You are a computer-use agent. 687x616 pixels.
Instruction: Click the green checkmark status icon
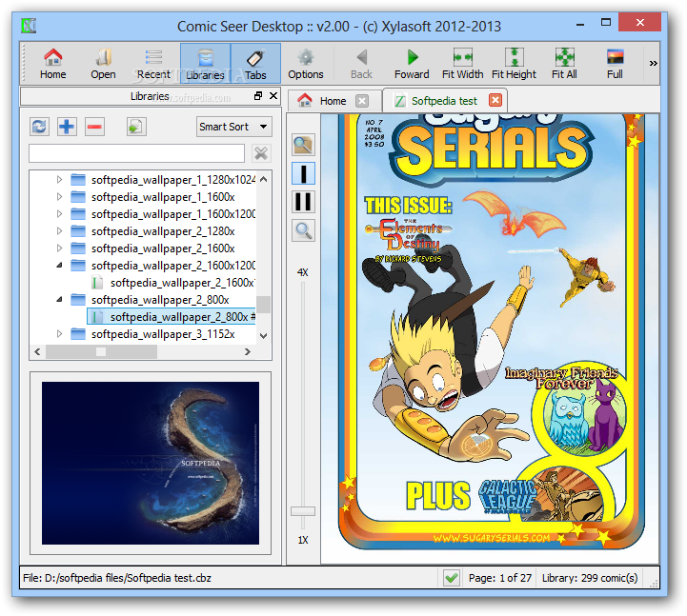click(452, 578)
